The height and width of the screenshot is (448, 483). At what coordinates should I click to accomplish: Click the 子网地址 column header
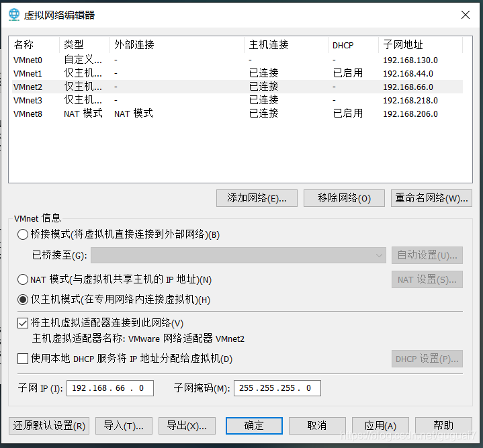(x=403, y=44)
